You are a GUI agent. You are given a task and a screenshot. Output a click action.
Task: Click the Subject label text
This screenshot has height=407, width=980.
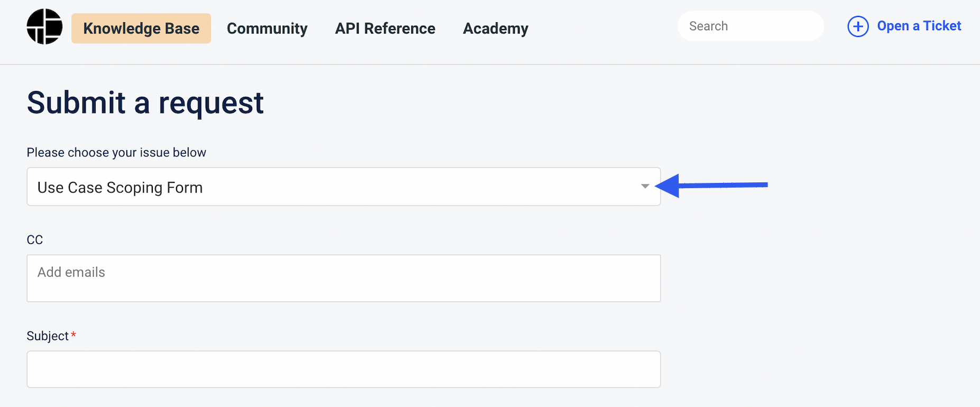(x=48, y=336)
